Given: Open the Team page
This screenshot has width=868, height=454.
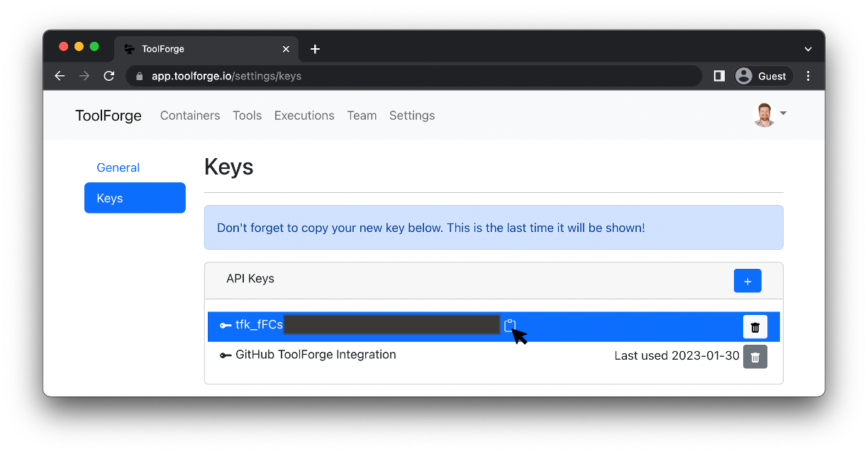Looking at the screenshot, I should point(362,116).
